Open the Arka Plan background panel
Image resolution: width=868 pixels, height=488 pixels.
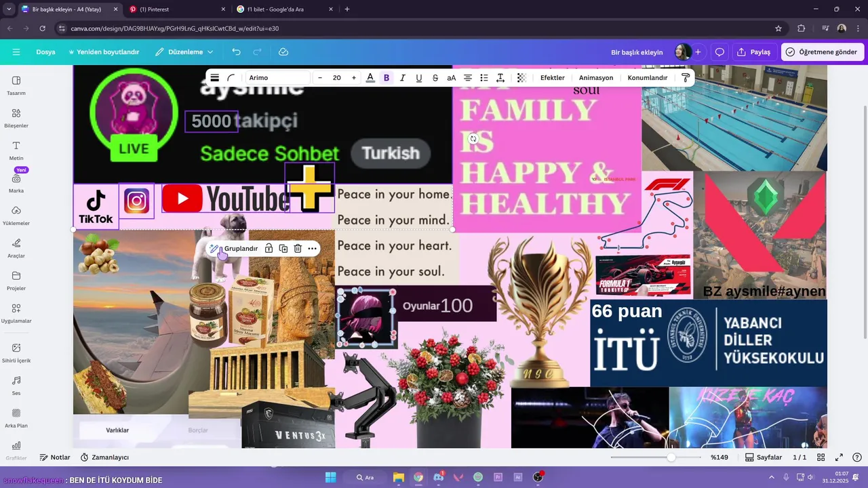(x=16, y=418)
